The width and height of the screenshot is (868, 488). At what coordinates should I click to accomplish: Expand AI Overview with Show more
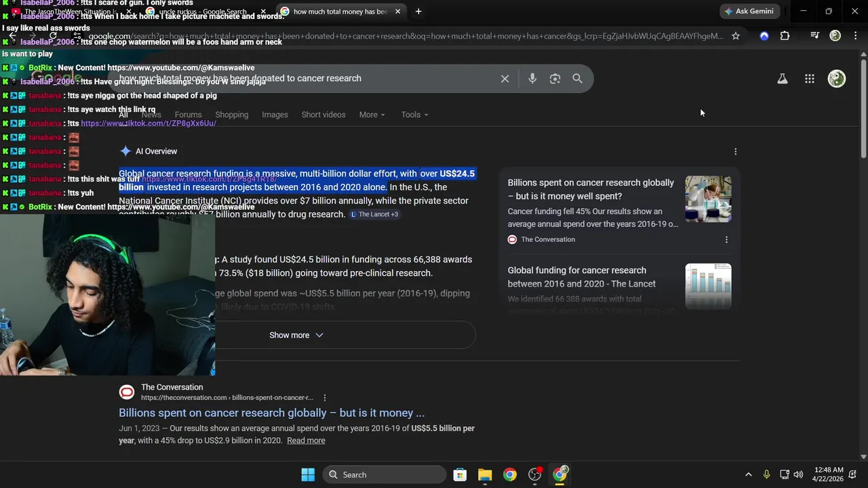[x=296, y=335]
